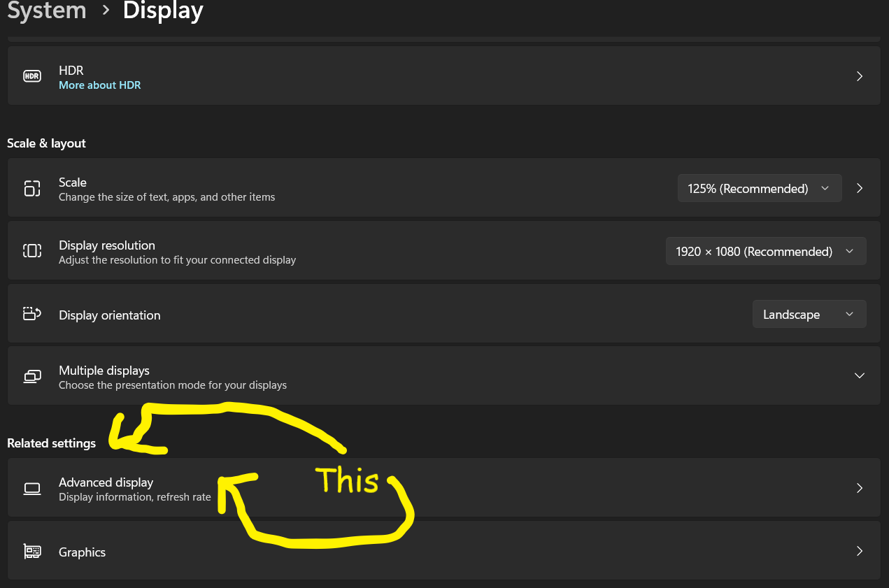
Task: Click the Display orientation icon
Action: click(32, 314)
